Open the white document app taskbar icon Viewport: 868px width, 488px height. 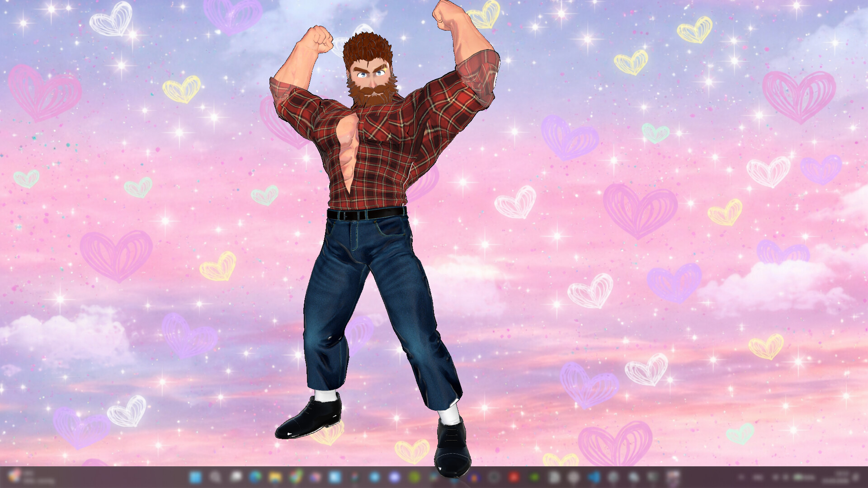coord(554,477)
